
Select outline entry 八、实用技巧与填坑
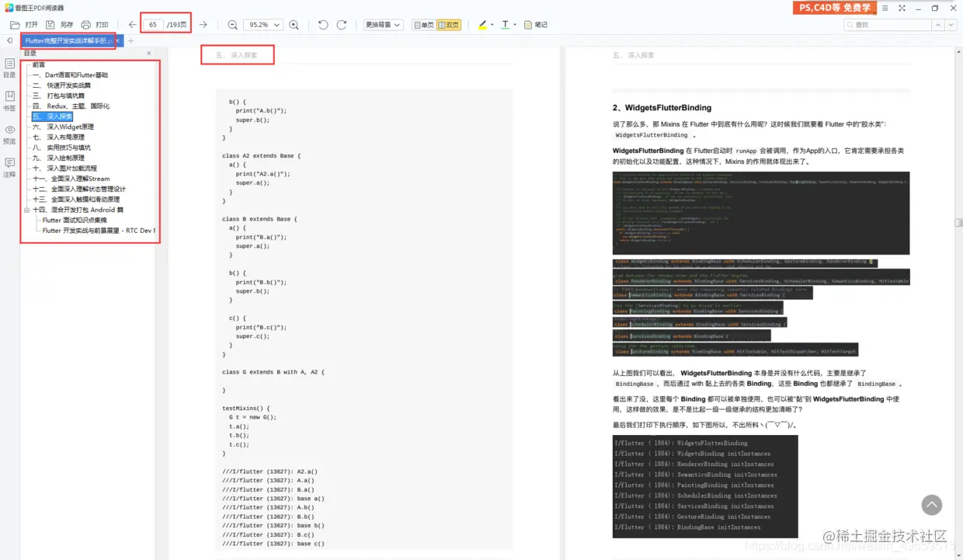coord(61,148)
